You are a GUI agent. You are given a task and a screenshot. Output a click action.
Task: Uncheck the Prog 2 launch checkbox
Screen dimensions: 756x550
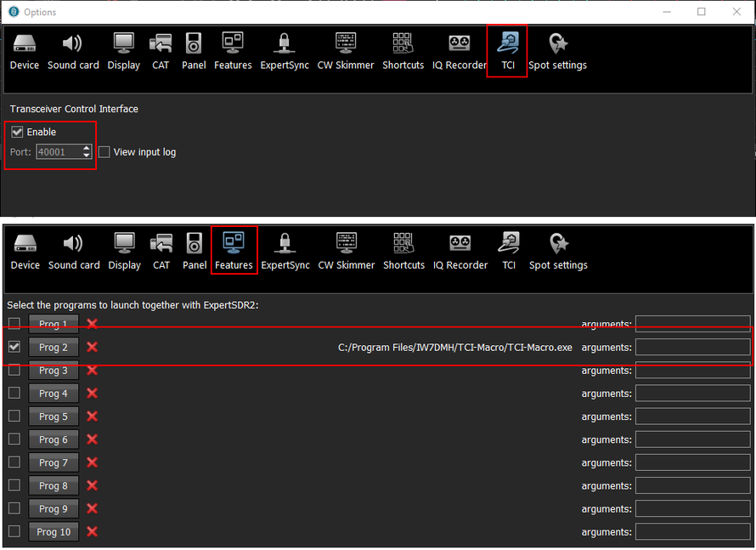click(x=14, y=347)
